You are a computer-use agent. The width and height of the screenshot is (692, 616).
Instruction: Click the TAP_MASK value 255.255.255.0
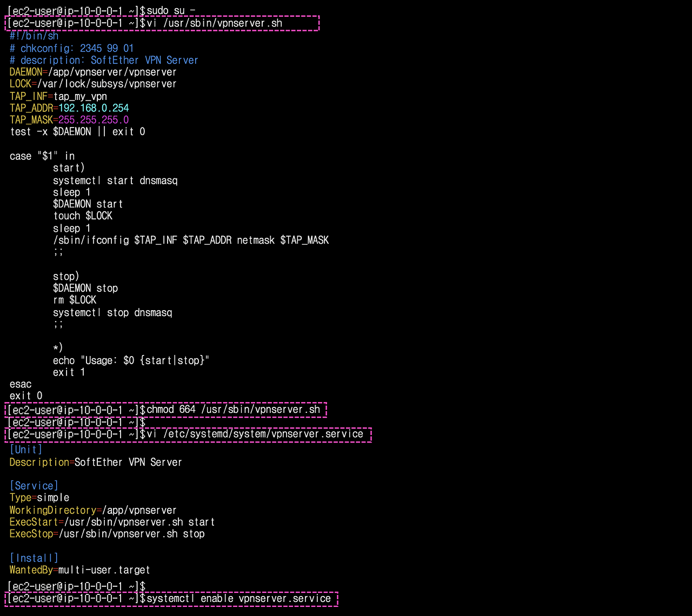coord(94,120)
